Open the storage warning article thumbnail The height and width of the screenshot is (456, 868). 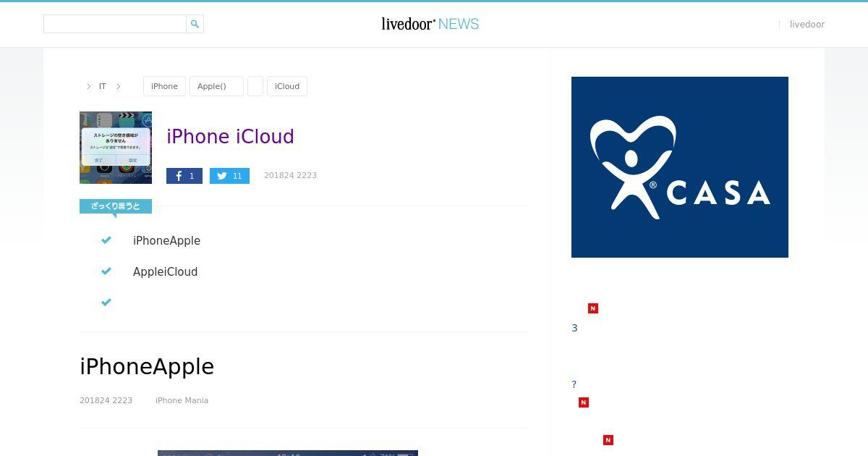116,148
